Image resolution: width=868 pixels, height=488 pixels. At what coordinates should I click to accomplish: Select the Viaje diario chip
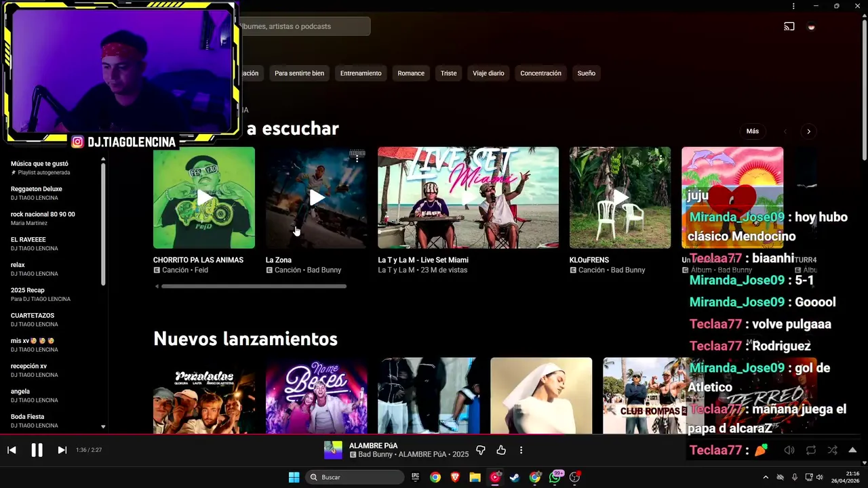[488, 73]
